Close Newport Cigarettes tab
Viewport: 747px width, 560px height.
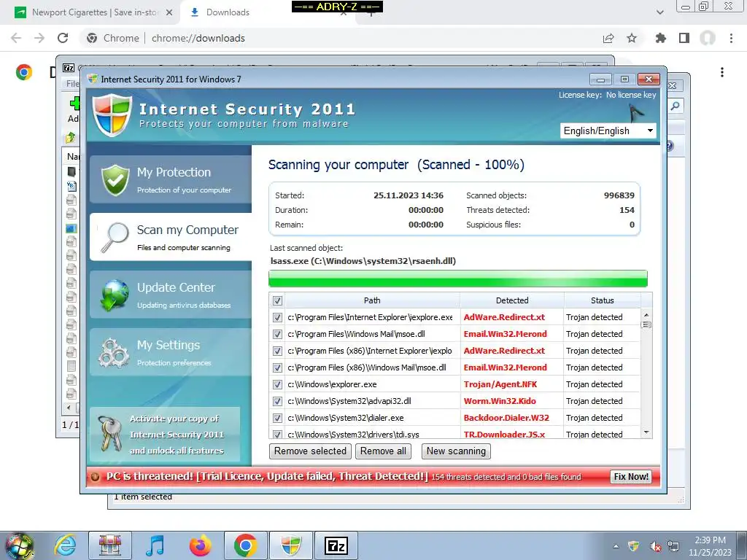click(169, 12)
